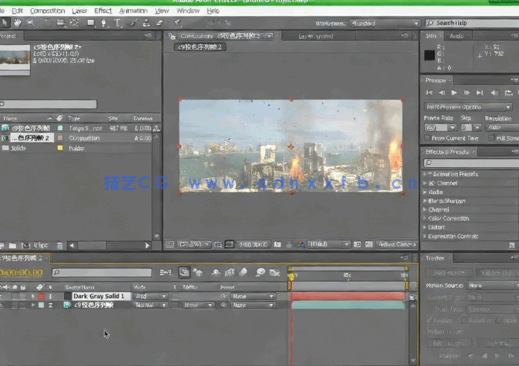
Task: Select the Rectangle shape tool
Action: [x=91, y=23]
